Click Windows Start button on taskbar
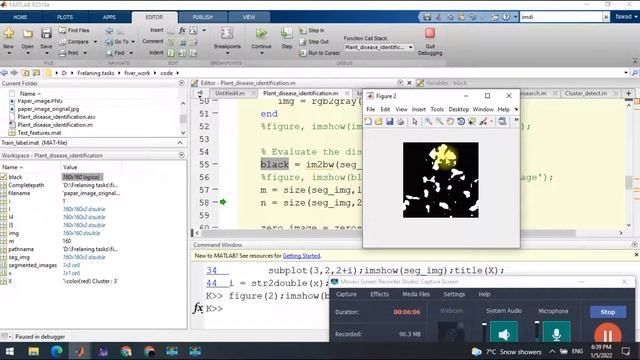Viewport: 640px width, 360px height. click(x=9, y=351)
